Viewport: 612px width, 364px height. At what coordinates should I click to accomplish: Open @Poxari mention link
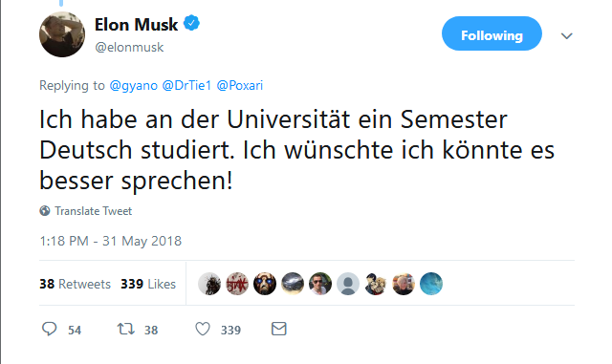click(x=240, y=85)
